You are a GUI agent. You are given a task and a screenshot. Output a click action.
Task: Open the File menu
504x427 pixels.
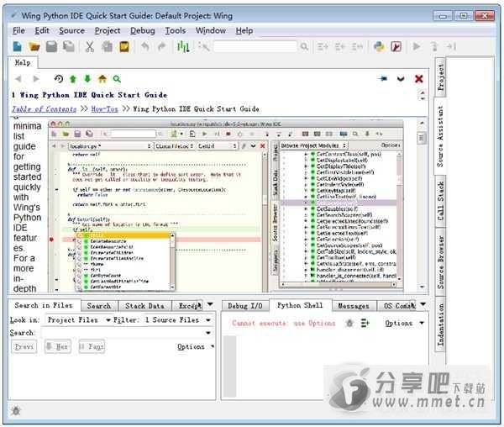coord(18,31)
